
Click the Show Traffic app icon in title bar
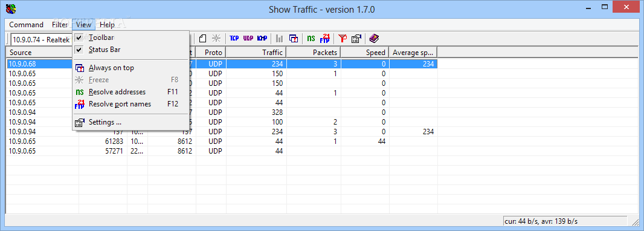point(10,8)
